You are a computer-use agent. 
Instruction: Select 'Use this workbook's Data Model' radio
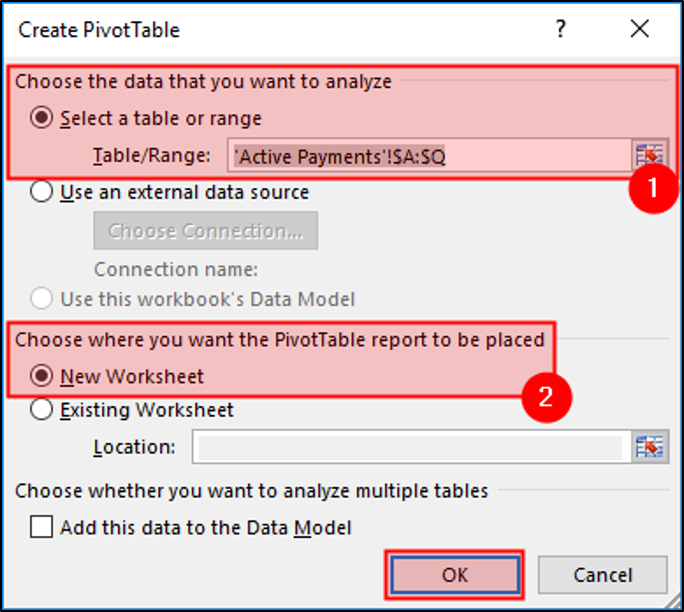point(43,299)
